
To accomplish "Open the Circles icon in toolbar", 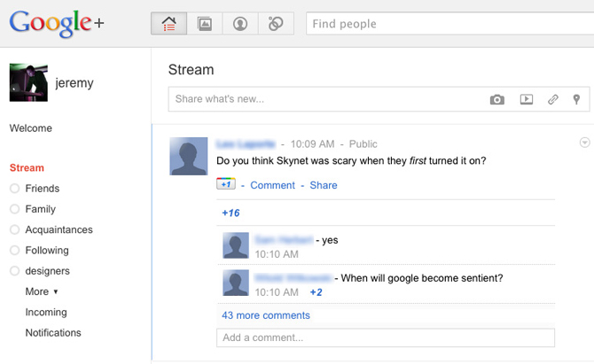I will click(x=276, y=23).
